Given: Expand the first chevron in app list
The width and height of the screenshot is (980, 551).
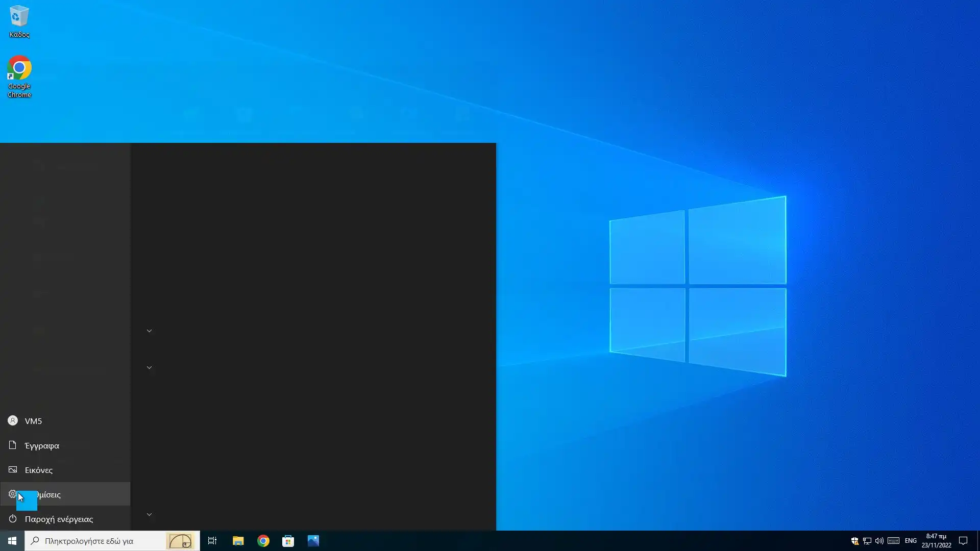Looking at the screenshot, I should [x=149, y=331].
